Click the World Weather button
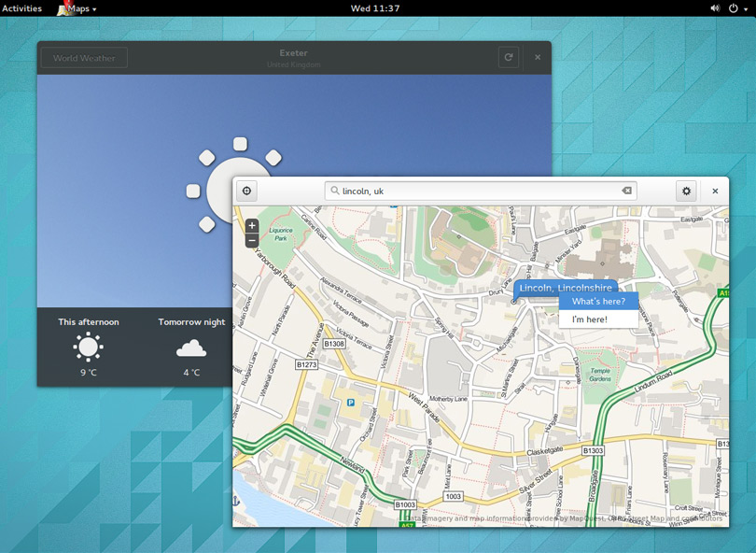This screenshot has width=756, height=553. click(82, 57)
